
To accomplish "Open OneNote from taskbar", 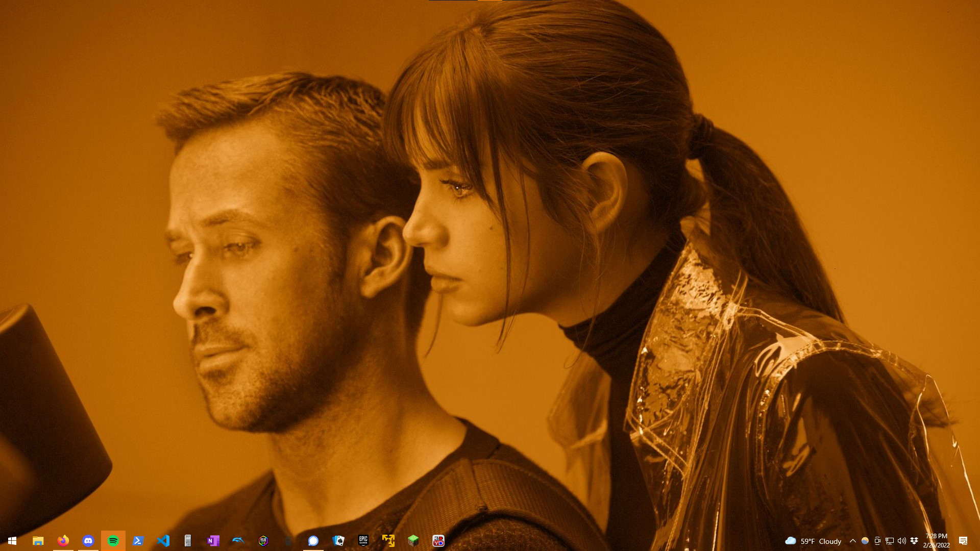I will [x=213, y=541].
